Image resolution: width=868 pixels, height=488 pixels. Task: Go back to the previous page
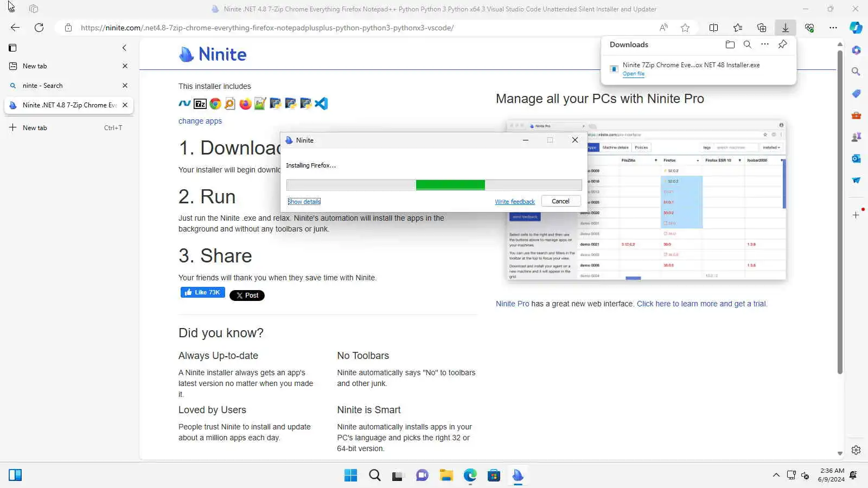(15, 28)
